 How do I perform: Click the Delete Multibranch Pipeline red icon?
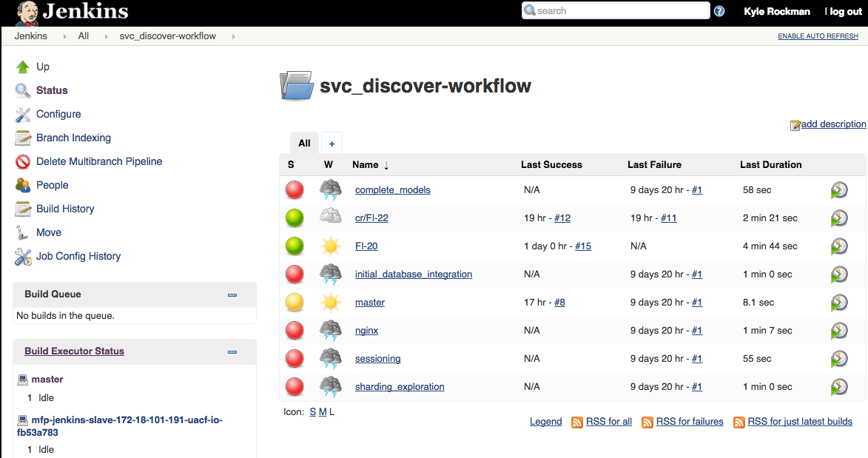23,162
